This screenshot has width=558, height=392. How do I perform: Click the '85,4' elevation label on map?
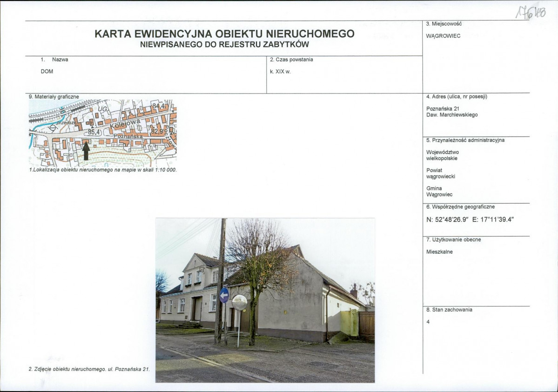(94, 132)
